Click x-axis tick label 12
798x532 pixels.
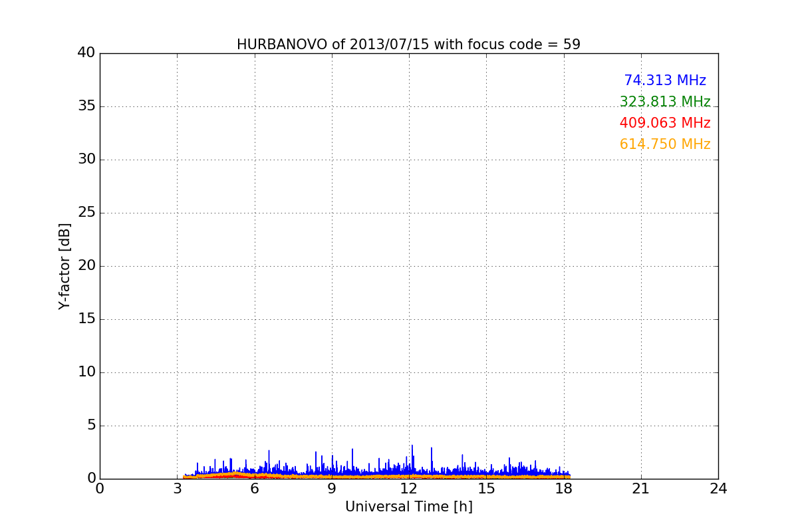pos(409,489)
